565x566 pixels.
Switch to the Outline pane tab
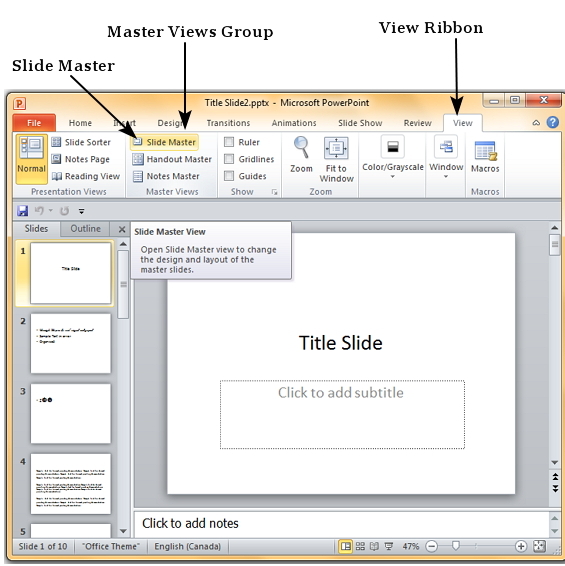pyautogui.click(x=85, y=229)
